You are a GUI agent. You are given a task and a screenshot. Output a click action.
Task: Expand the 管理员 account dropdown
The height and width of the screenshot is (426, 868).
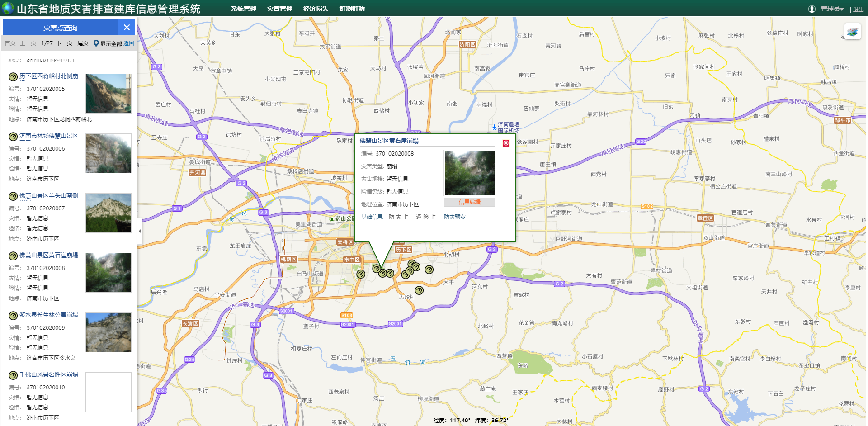[832, 9]
